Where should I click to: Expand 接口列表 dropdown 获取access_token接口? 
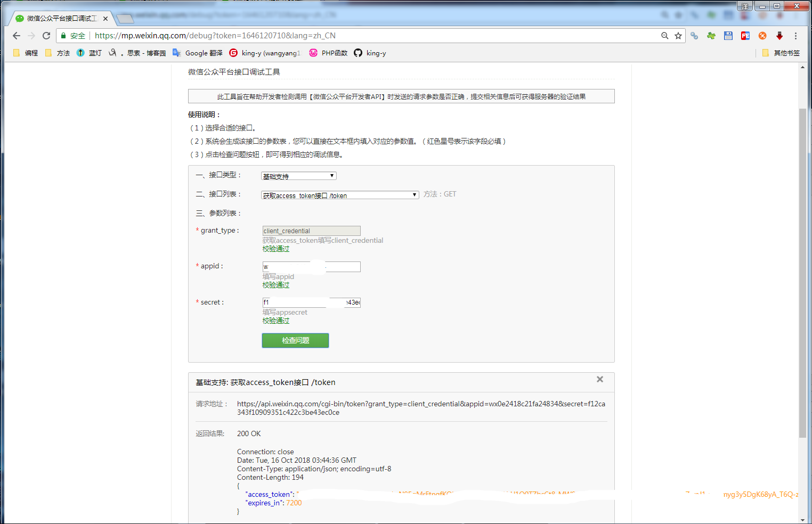[340, 195]
